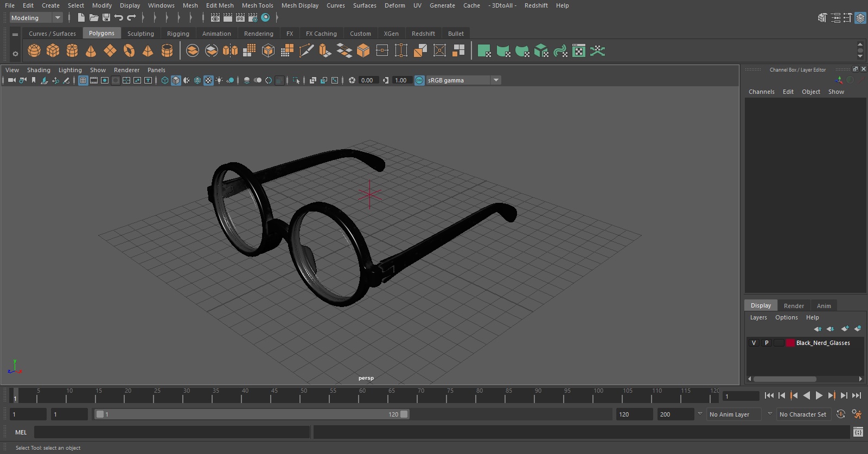Screen dimensions: 868x454
Task: Click the green checkered UV grid shelf icon
Action: click(579, 51)
